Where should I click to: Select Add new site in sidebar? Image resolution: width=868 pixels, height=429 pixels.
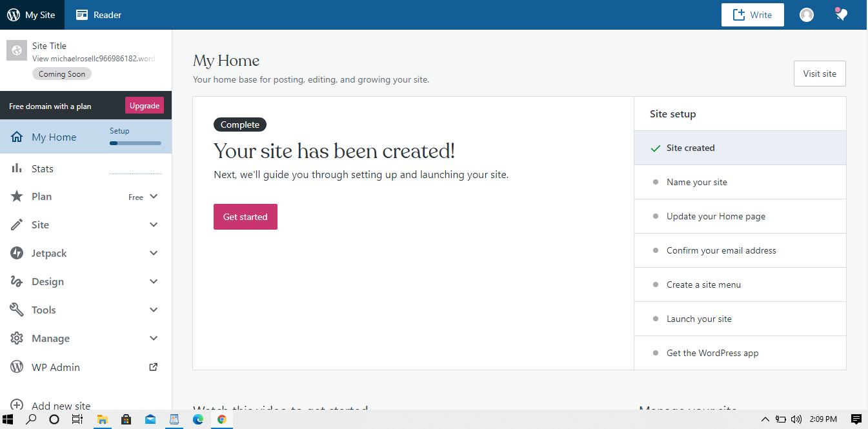point(86,405)
